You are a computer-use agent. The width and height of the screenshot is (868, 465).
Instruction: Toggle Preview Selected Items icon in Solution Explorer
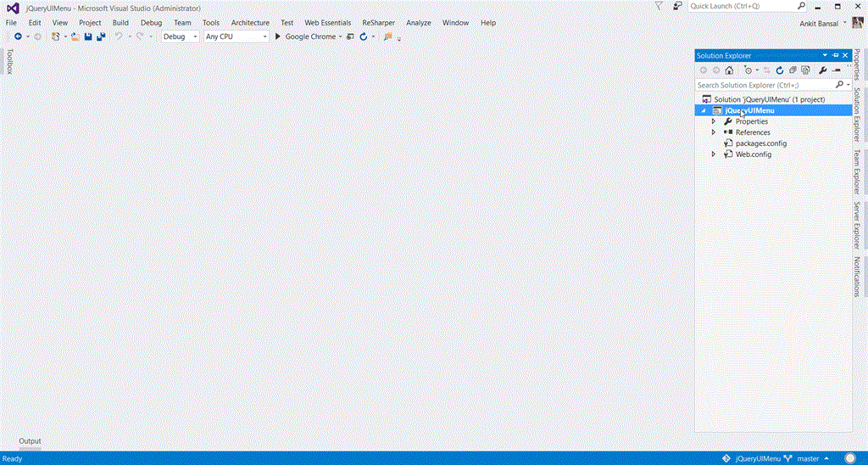click(x=837, y=70)
